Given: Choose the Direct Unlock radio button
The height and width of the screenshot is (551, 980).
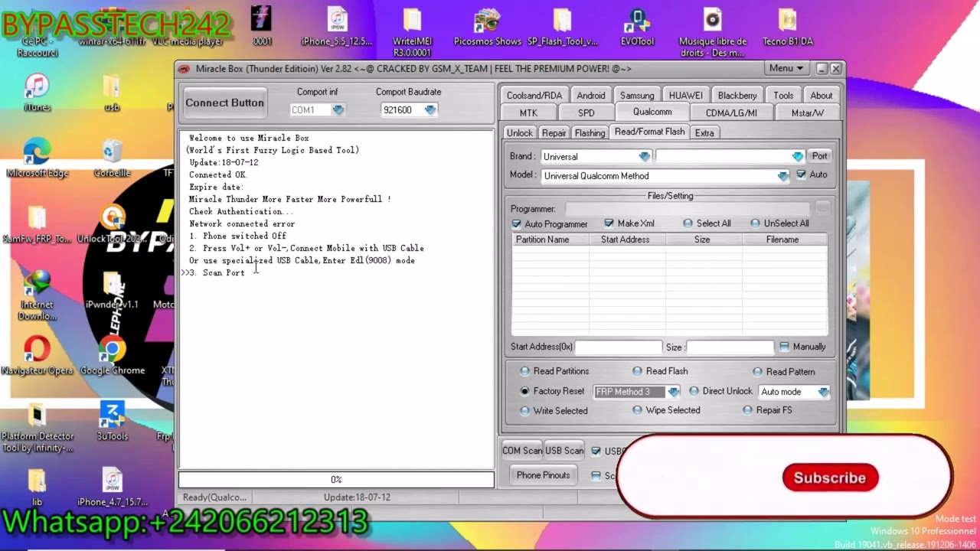Looking at the screenshot, I should (x=694, y=391).
